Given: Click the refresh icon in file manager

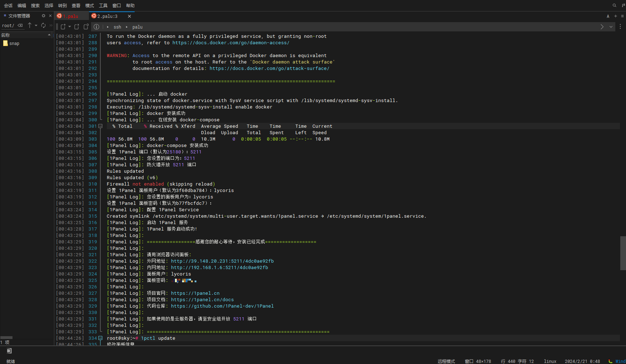Looking at the screenshot, I should [x=43, y=25].
